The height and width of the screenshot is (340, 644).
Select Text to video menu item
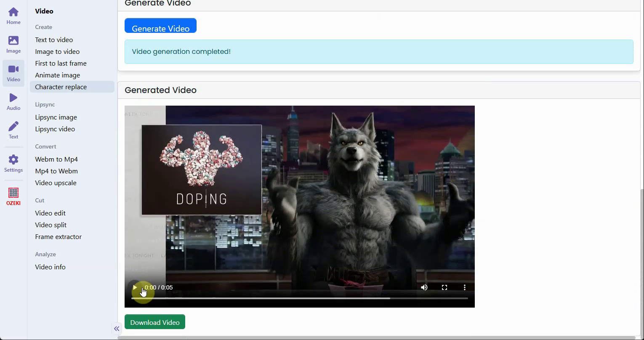point(54,40)
